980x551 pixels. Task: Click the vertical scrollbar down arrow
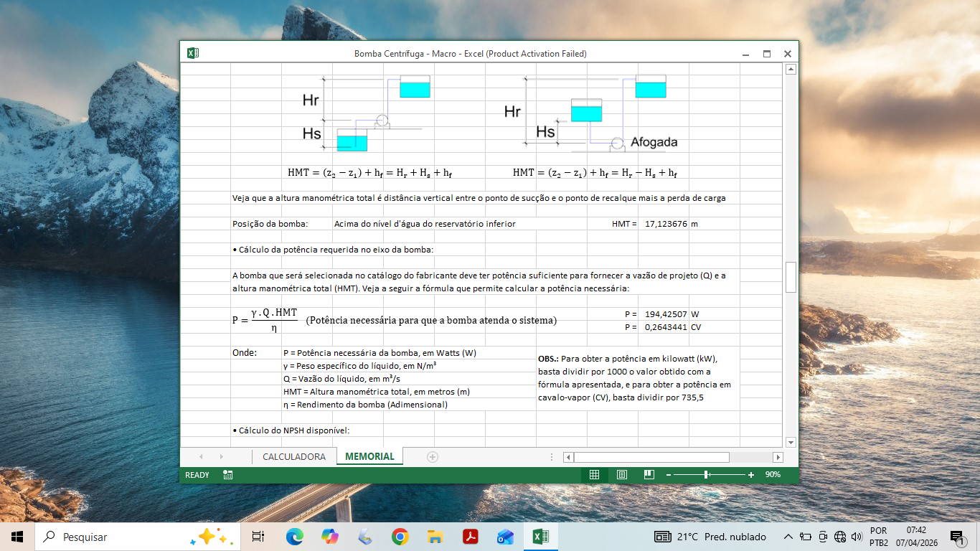point(791,442)
